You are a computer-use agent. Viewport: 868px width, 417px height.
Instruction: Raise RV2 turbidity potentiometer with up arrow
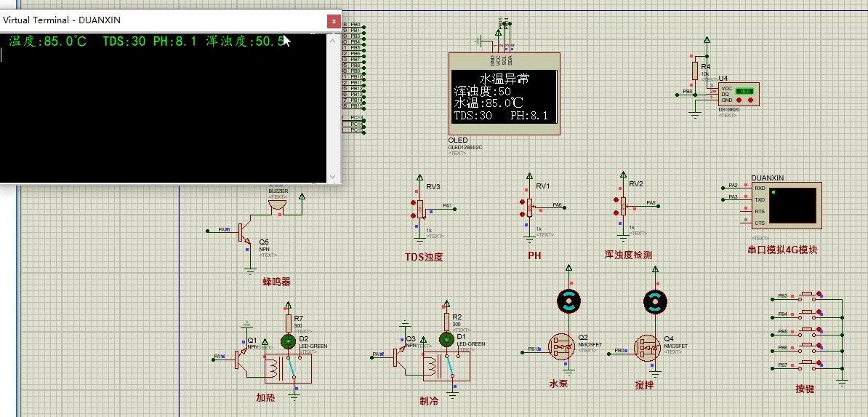tap(616, 200)
